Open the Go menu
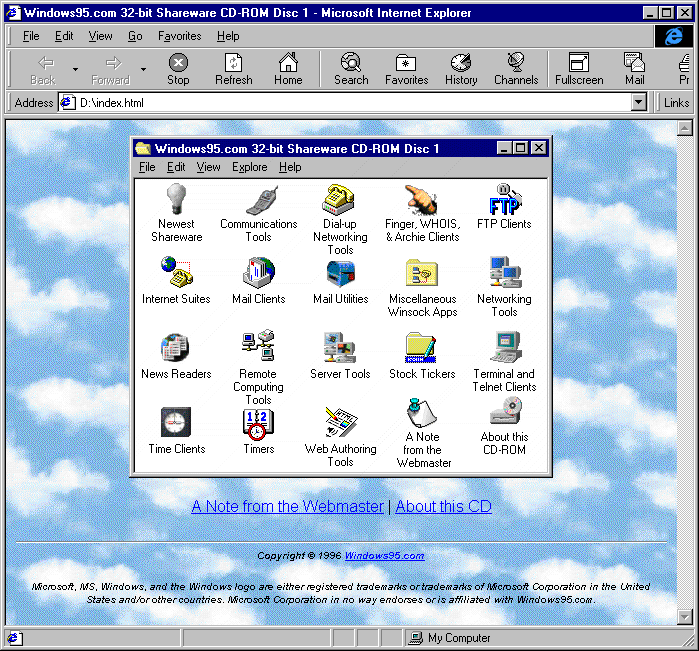 (x=135, y=36)
